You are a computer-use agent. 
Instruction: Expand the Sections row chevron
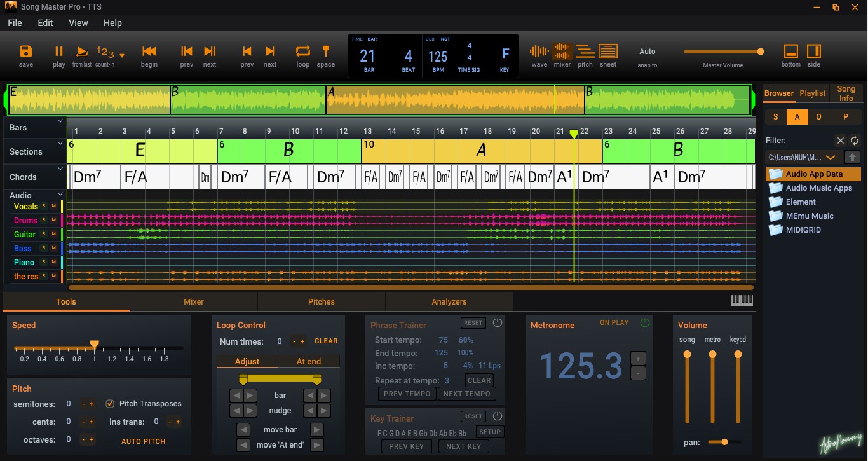click(61, 144)
